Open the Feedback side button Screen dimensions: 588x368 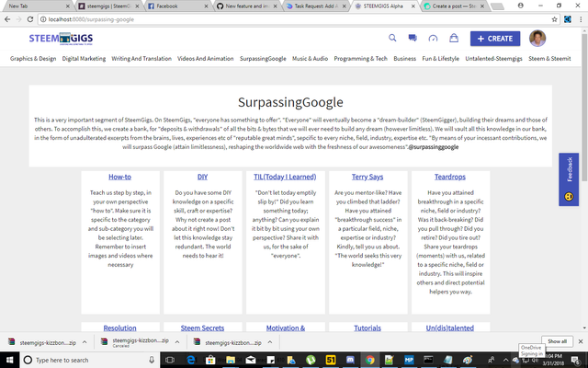click(569, 179)
